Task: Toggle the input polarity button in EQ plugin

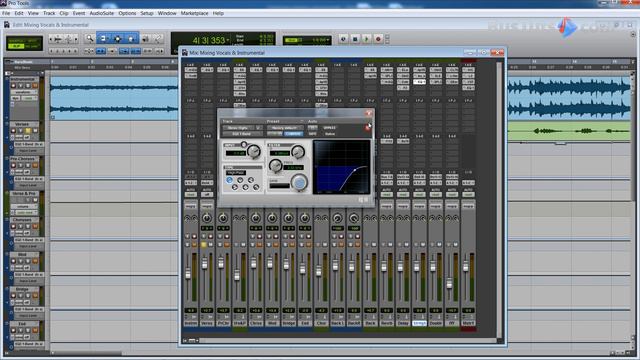Action: click(x=244, y=144)
